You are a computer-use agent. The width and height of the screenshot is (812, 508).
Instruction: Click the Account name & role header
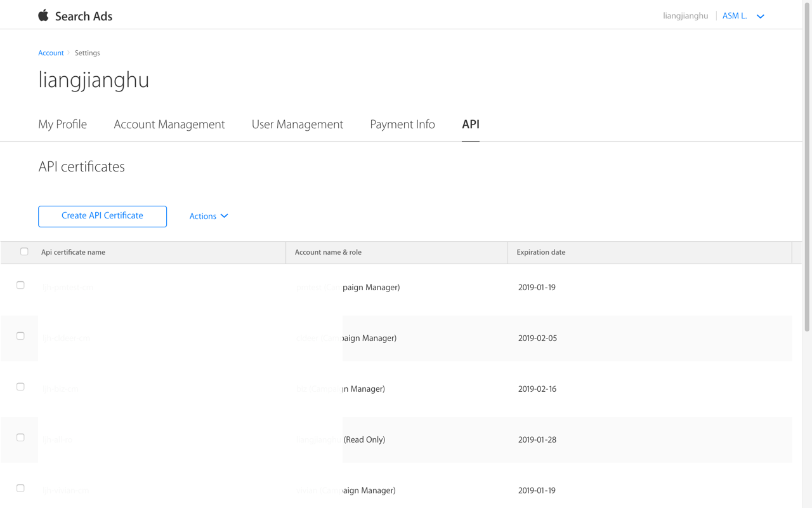tap(328, 253)
